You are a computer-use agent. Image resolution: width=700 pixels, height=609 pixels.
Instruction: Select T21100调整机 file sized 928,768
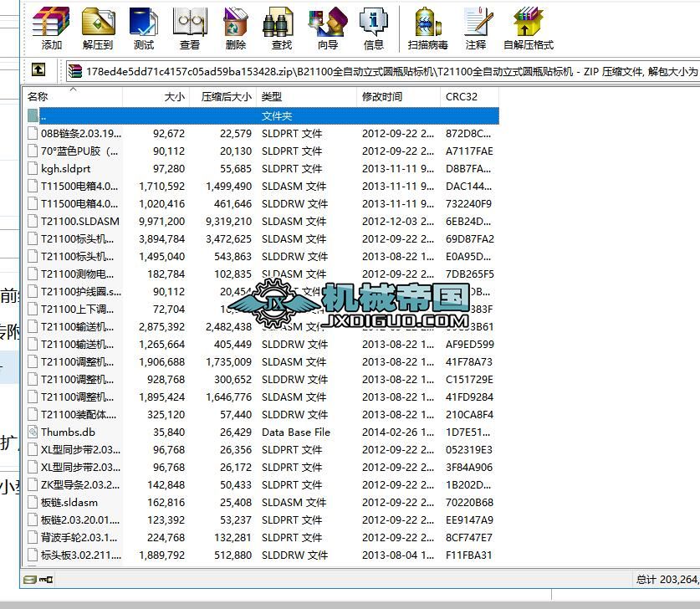pyautogui.click(x=263, y=380)
